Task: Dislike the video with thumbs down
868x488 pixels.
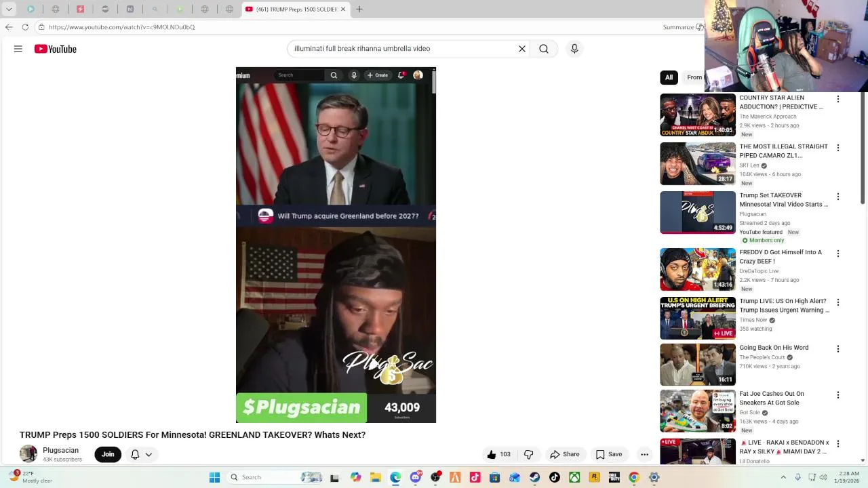Action: point(529,454)
